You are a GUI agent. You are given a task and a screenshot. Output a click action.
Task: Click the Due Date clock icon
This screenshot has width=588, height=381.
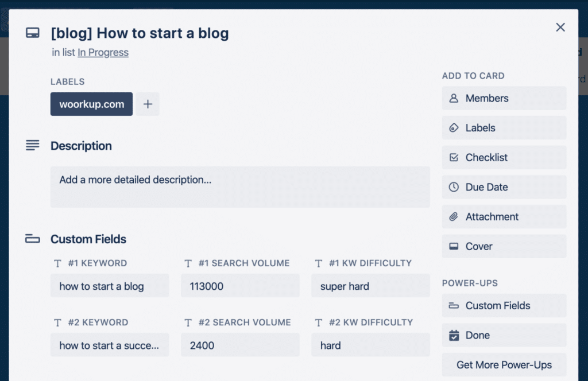[x=454, y=186]
